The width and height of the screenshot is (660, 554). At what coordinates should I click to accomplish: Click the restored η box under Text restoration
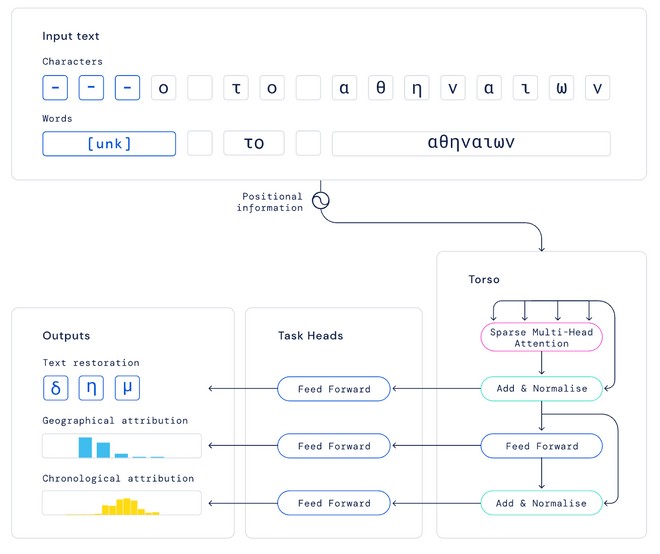91,388
